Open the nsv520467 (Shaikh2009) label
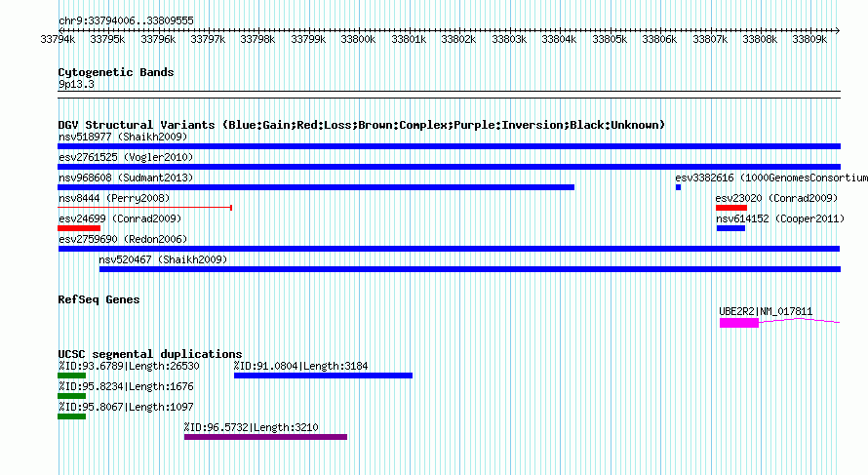The image size is (868, 475). click(163, 259)
